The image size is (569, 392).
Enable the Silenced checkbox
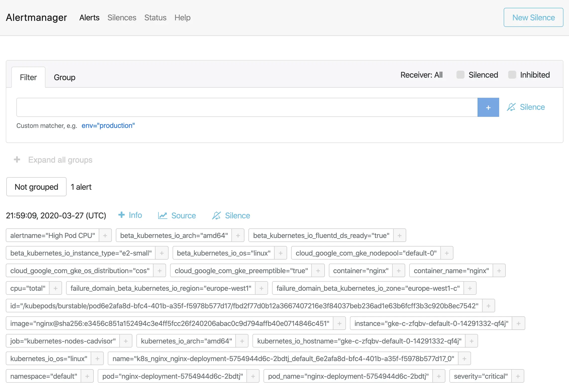(460, 75)
